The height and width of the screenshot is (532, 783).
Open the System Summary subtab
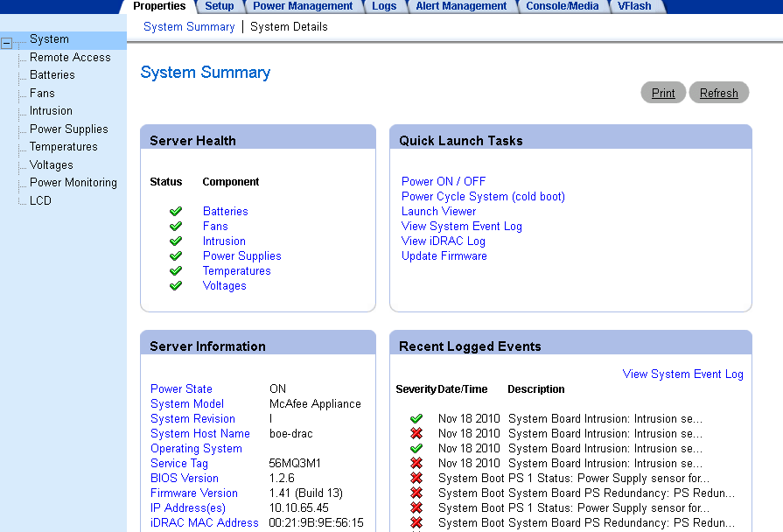click(189, 27)
